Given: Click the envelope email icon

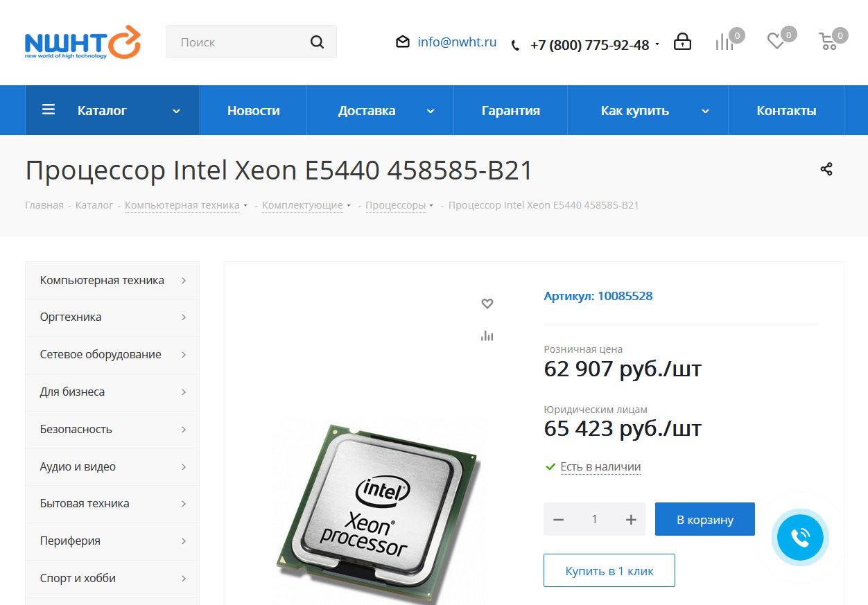Looking at the screenshot, I should (403, 42).
